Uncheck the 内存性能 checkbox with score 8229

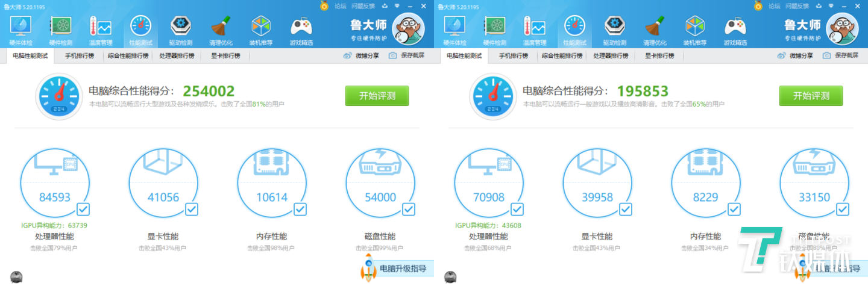[734, 210]
